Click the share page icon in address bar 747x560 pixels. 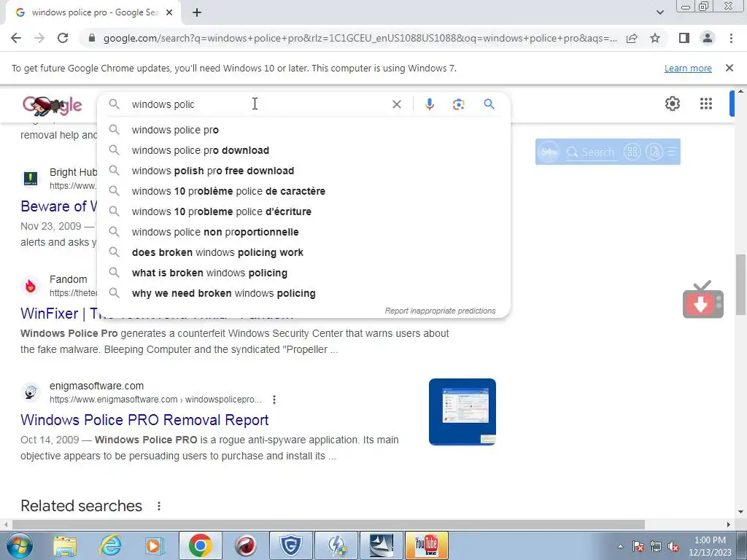coord(632,38)
